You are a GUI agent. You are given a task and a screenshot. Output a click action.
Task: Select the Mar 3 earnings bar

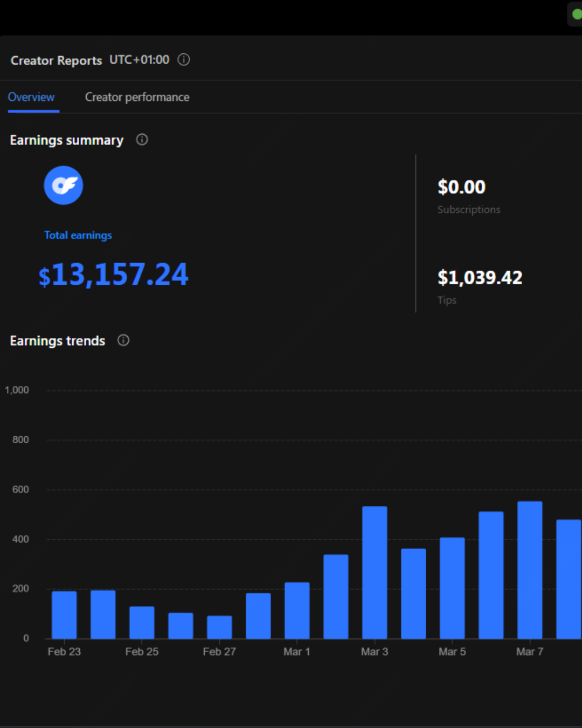375,572
